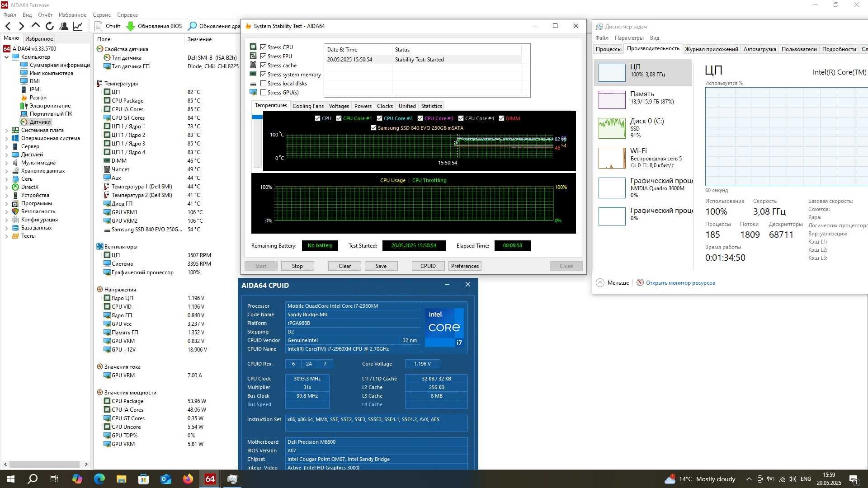868x488 pixels.
Task: Open Microsoft Store from taskbar
Action: [x=144, y=479]
